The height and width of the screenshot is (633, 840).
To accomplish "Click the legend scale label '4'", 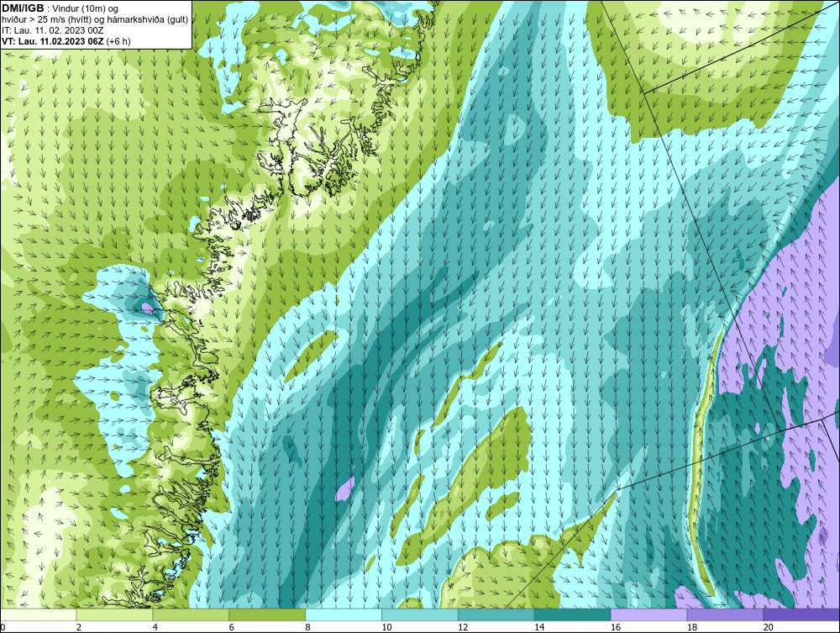I will point(155,627).
